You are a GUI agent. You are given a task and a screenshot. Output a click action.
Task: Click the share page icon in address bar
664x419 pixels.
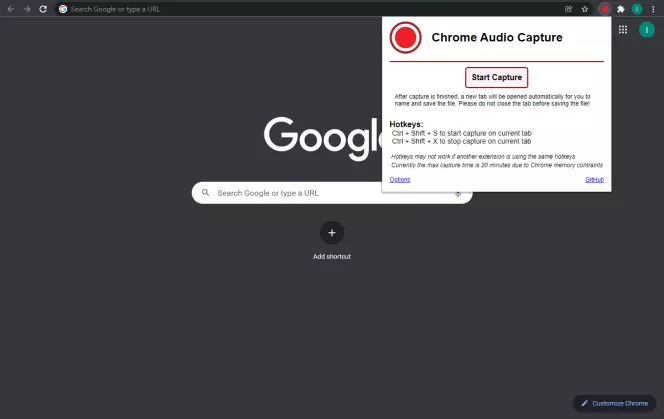(568, 9)
